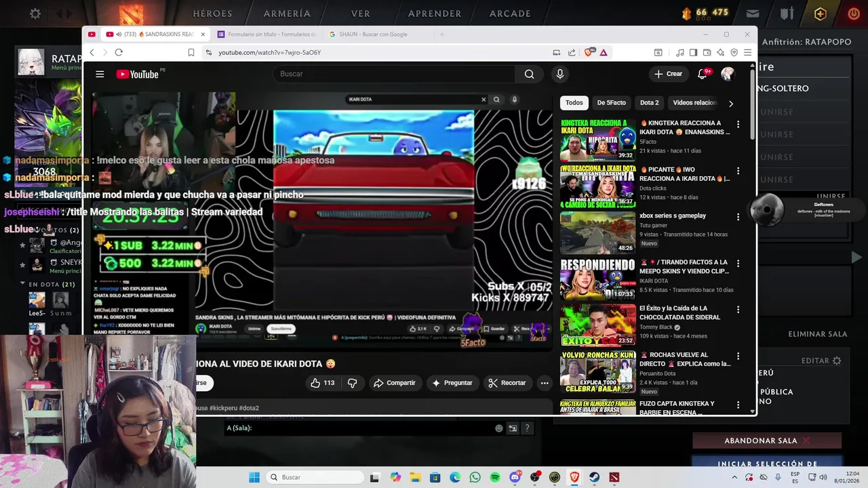868x488 pixels.
Task: Open the Brave Wallet icon
Action: [707, 52]
